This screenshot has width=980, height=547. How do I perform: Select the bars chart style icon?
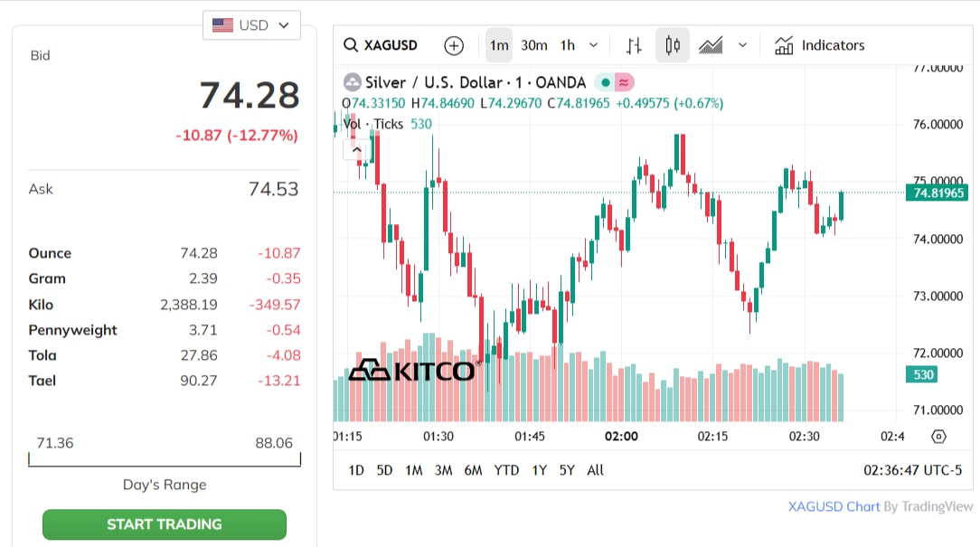pyautogui.click(x=634, y=45)
